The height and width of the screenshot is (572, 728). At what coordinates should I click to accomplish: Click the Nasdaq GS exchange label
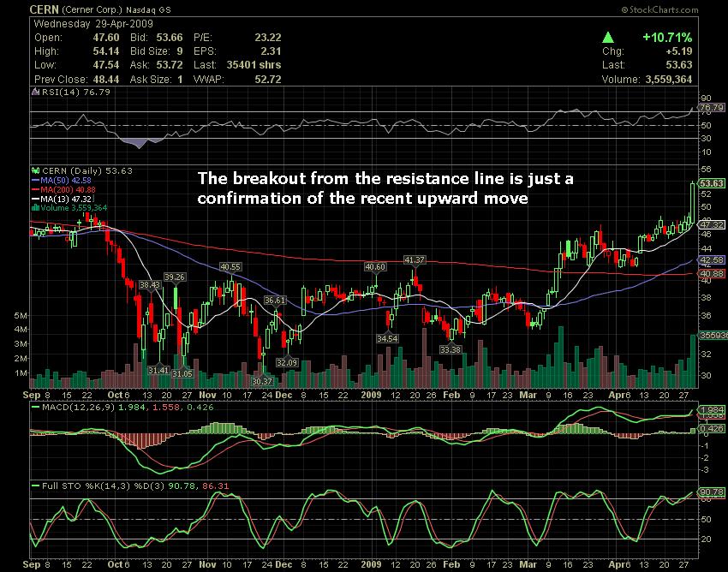point(148,9)
